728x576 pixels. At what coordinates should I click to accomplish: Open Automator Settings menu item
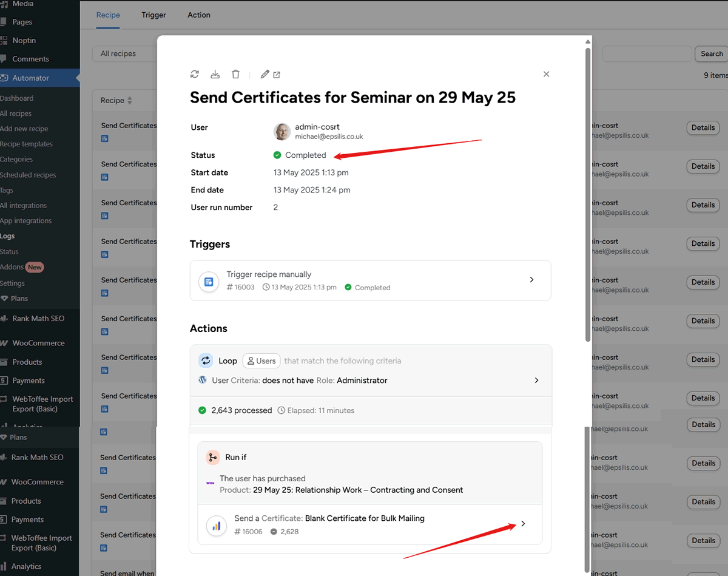pyautogui.click(x=12, y=283)
